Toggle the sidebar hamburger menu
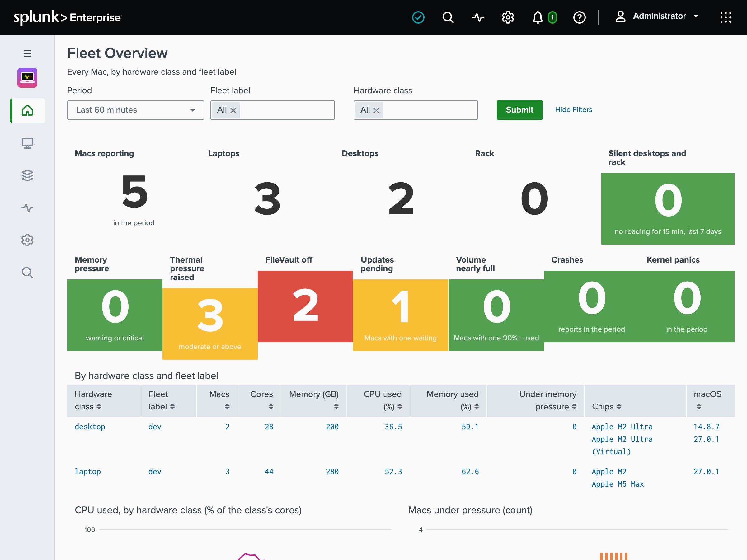This screenshot has height=560, width=747. (27, 53)
